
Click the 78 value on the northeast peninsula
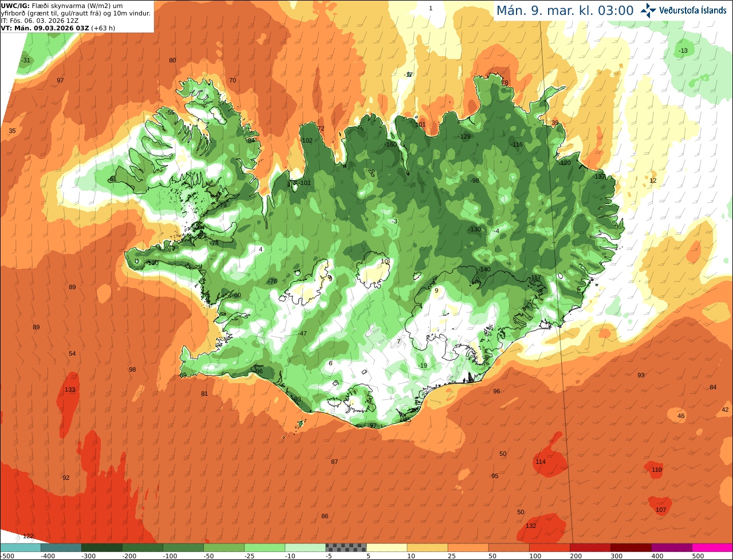click(x=505, y=82)
